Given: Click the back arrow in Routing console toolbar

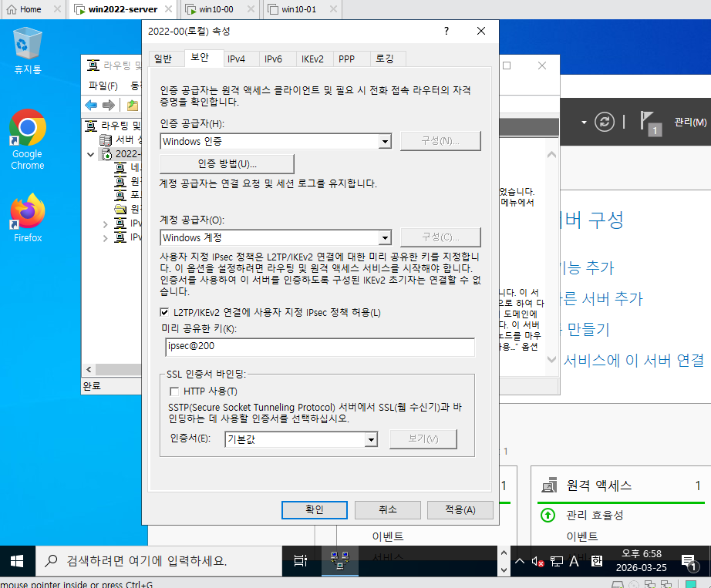Looking at the screenshot, I should 91,105.
